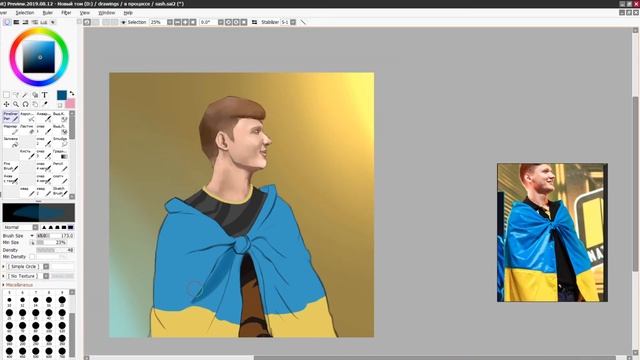Open the Brush Size scale dropdown

click(32, 236)
